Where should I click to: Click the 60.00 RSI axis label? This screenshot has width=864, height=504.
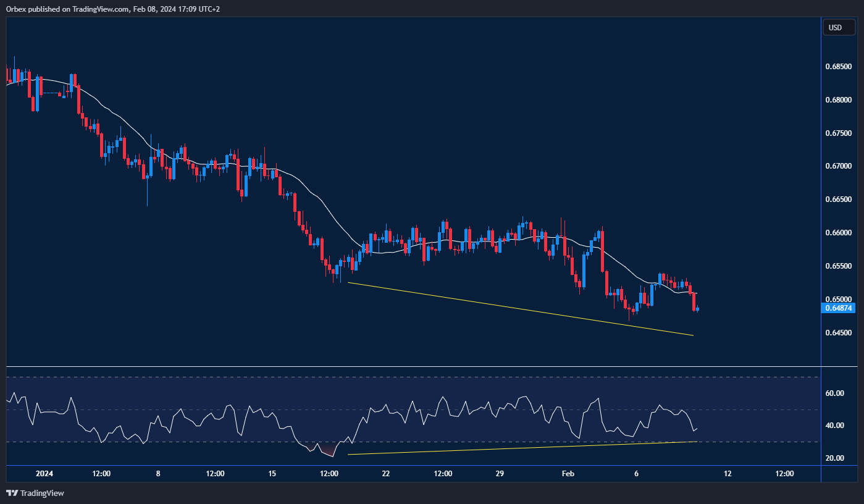tap(835, 393)
